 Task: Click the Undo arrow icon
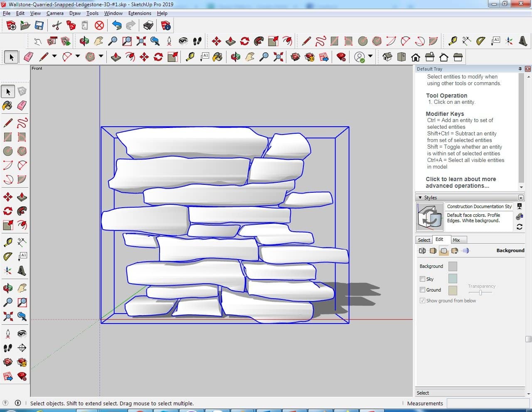pos(117,26)
